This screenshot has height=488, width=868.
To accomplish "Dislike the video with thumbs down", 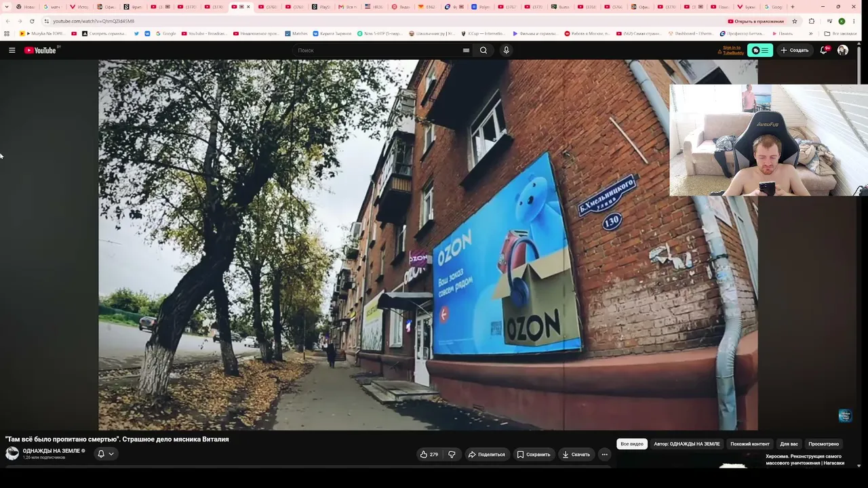I will [x=452, y=454].
